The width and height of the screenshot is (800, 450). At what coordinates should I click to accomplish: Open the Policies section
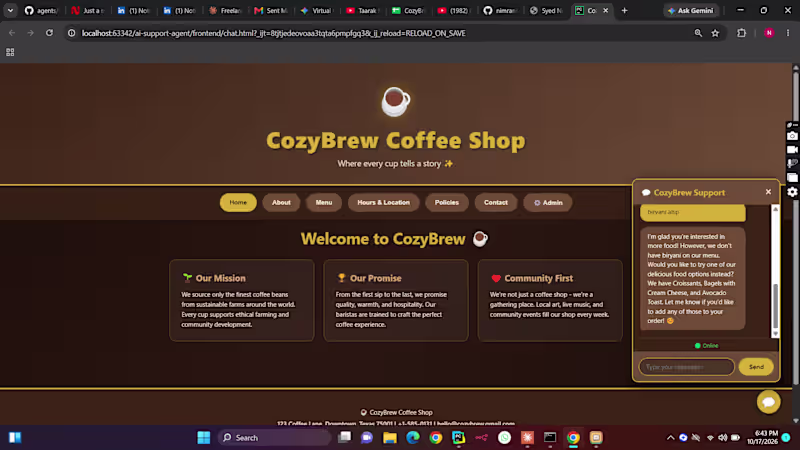pos(446,203)
